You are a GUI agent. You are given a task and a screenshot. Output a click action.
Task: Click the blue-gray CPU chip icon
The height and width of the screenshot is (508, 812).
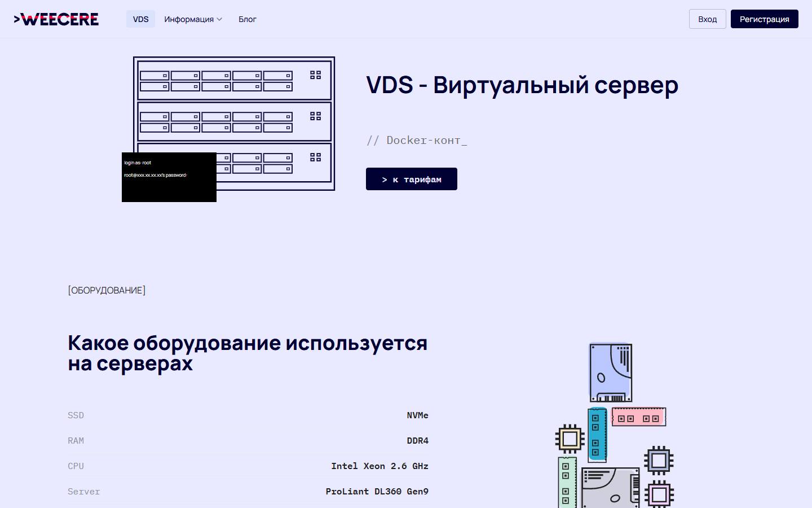pyautogui.click(x=659, y=461)
